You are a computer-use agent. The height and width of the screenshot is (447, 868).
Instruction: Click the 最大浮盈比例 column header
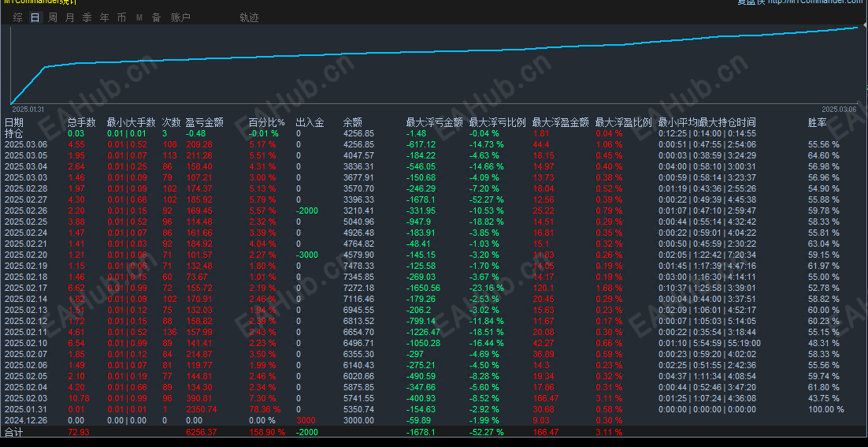click(x=624, y=122)
